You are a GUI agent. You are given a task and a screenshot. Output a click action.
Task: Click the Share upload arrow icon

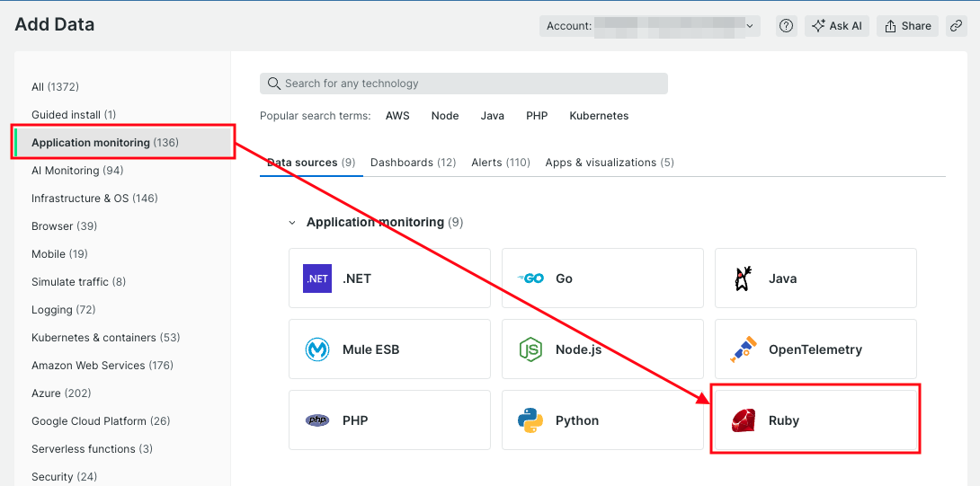click(x=891, y=26)
